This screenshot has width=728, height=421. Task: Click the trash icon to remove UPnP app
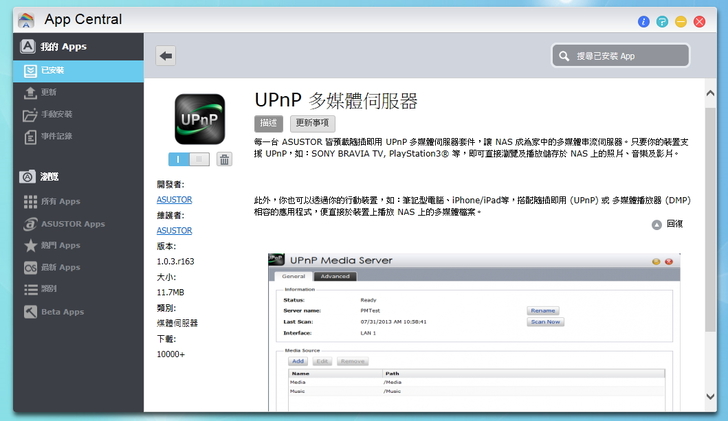click(224, 159)
